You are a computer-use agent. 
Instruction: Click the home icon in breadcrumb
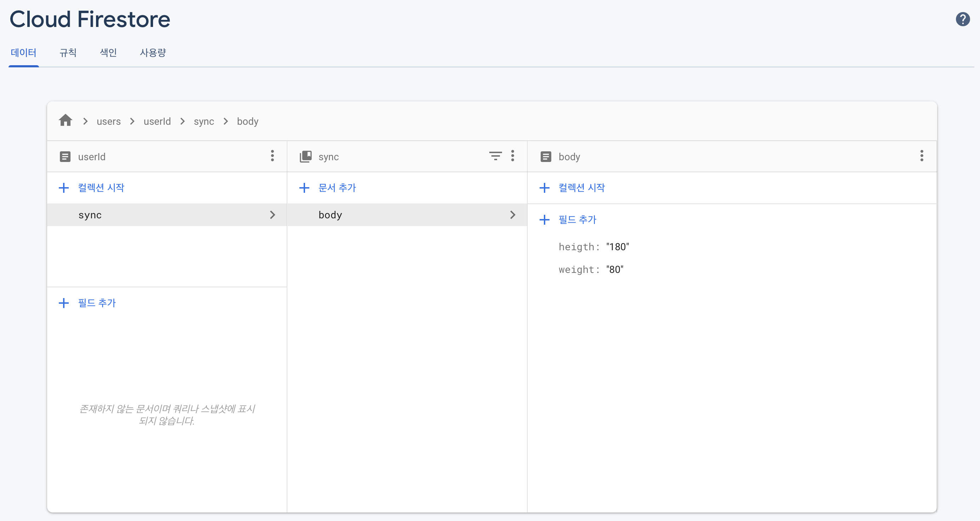click(x=66, y=121)
